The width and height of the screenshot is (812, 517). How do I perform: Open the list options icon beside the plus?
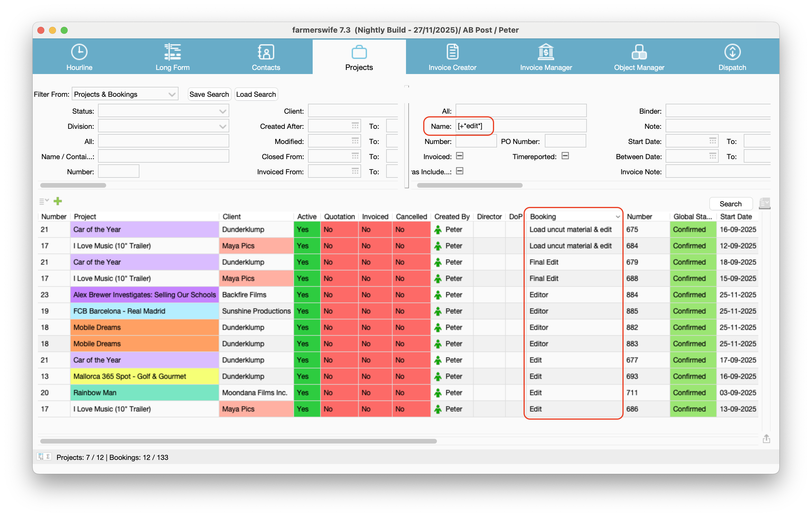43,201
